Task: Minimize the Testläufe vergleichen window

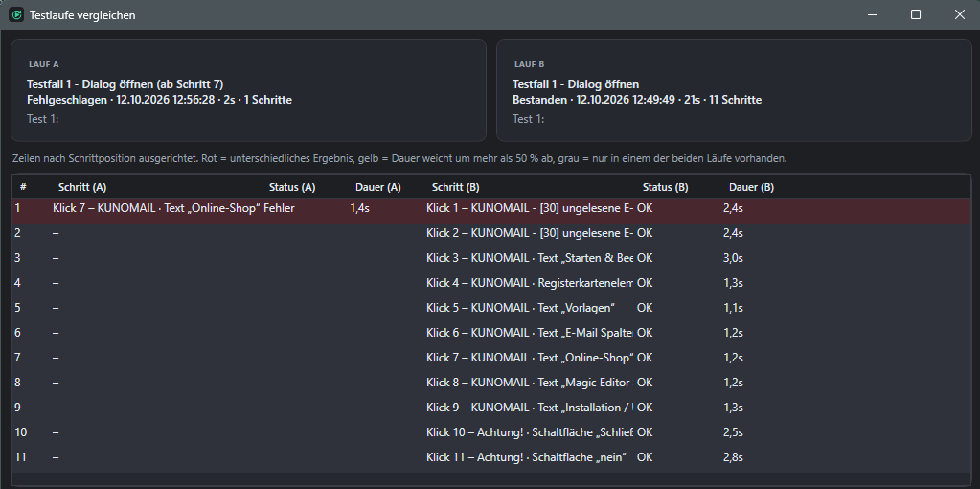Action: click(x=872, y=15)
